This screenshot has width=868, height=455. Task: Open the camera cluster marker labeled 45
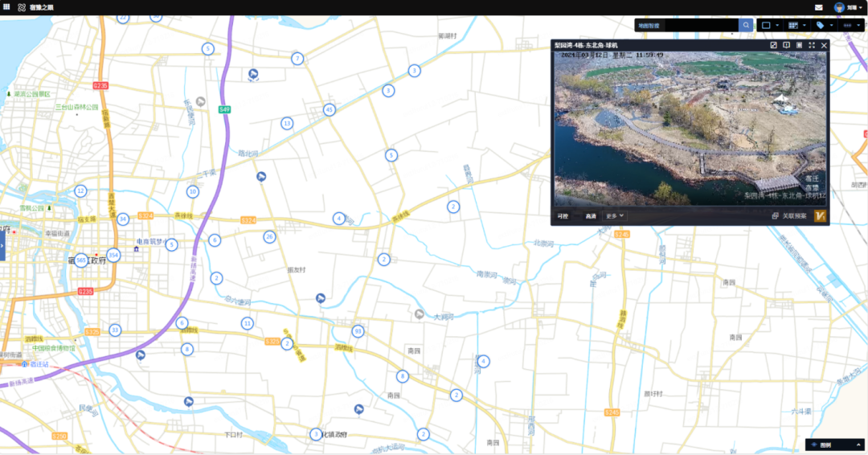coord(329,109)
